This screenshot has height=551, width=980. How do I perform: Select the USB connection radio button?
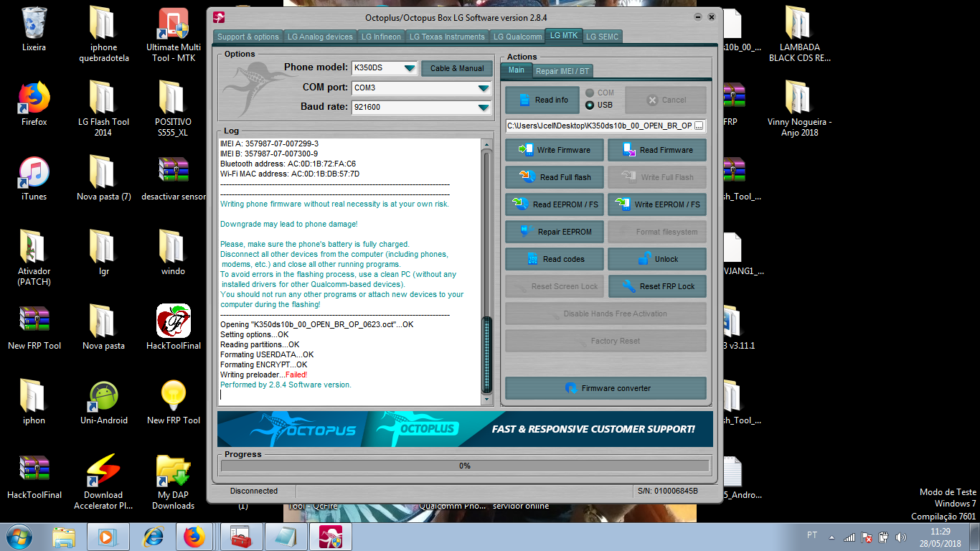tap(590, 105)
